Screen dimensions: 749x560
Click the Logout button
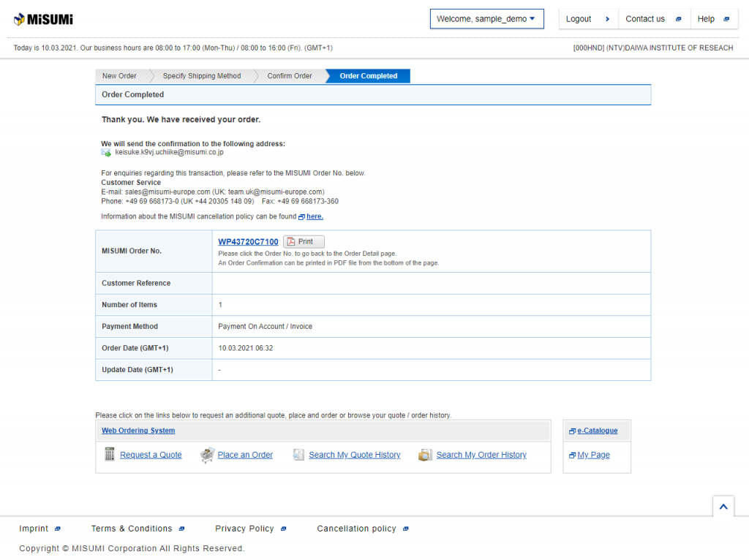tap(588, 18)
